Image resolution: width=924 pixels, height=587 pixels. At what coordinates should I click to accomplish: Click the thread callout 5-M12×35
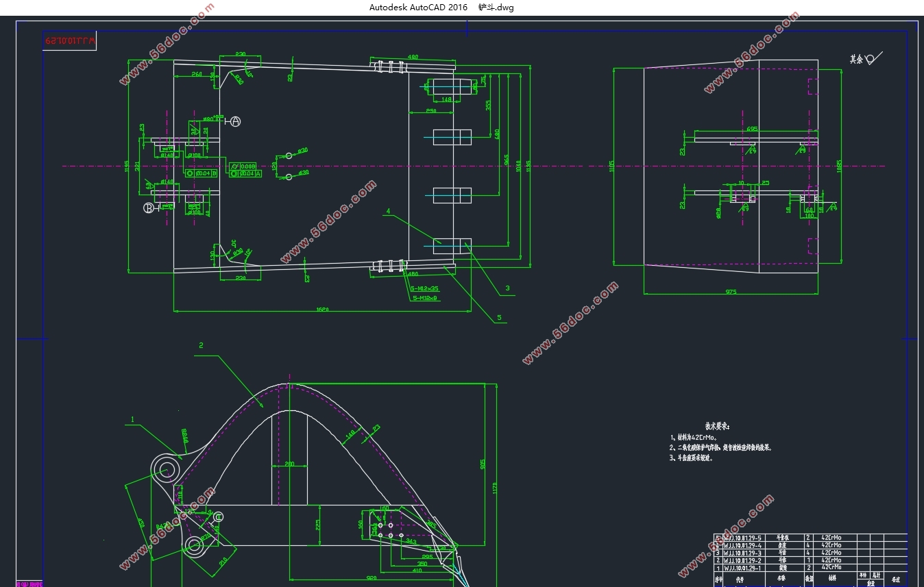[x=425, y=288]
